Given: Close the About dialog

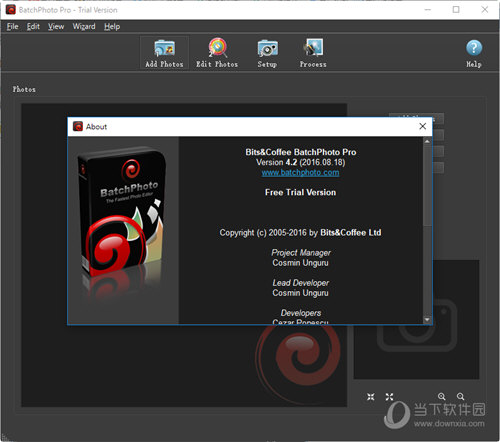Looking at the screenshot, I should 423,126.
